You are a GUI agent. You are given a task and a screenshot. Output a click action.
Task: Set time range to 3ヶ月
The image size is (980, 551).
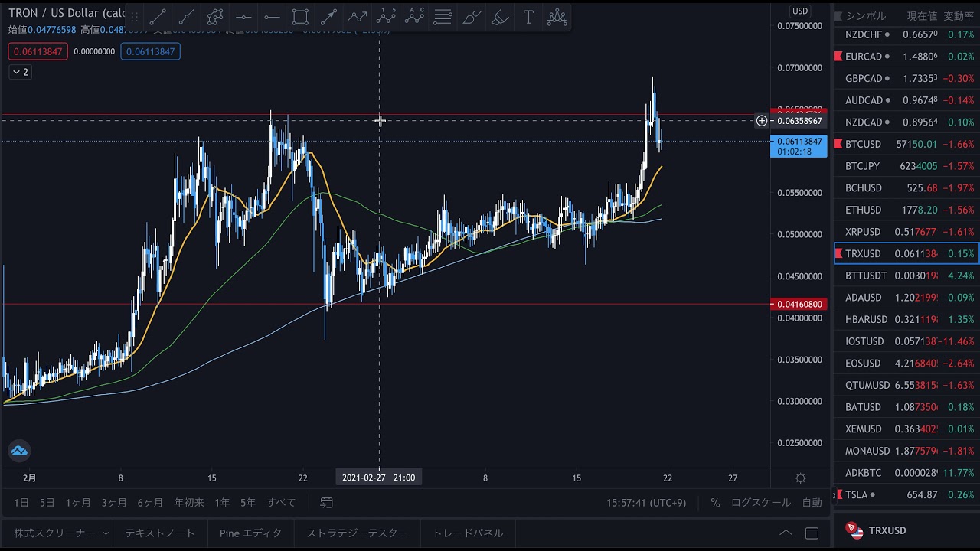pyautogui.click(x=114, y=503)
